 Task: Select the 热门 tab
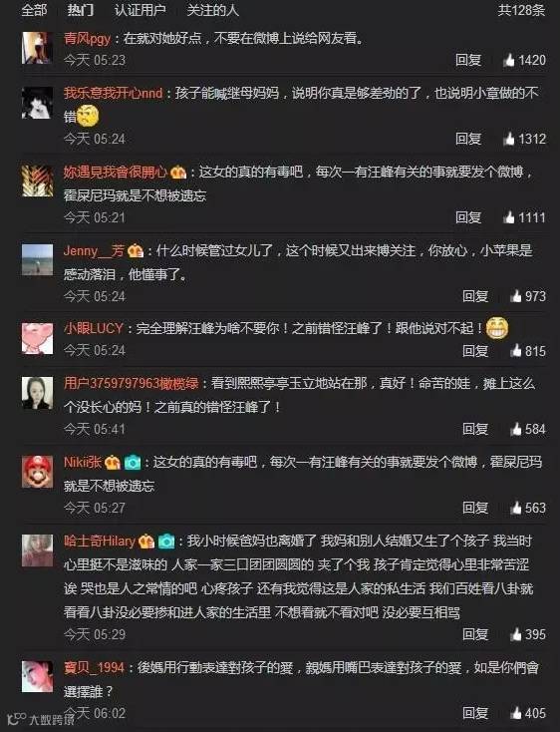[80, 10]
